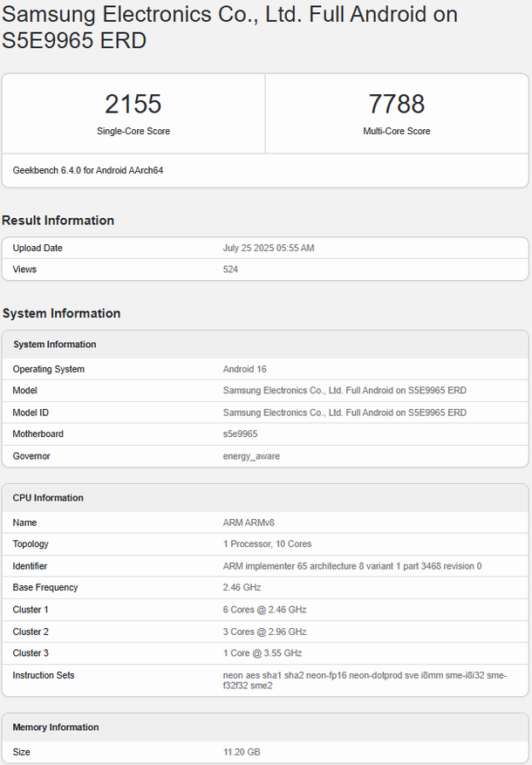Click the Views count 524

(x=230, y=270)
